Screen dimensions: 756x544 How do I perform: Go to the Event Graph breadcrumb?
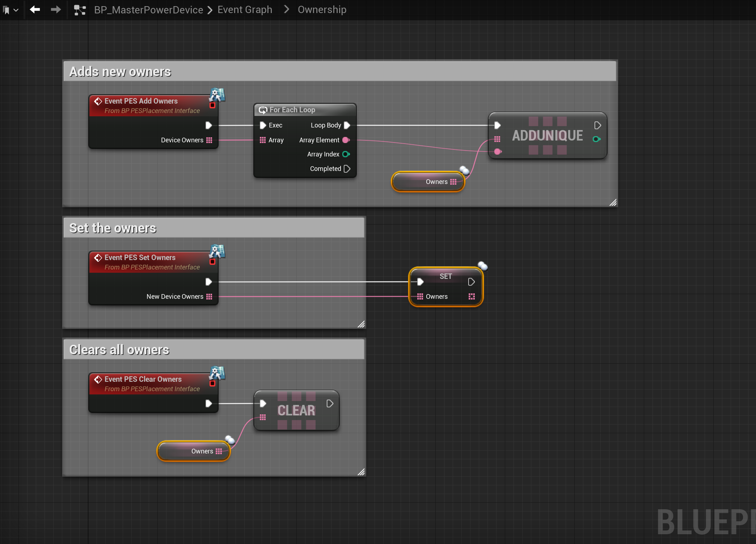pos(245,10)
